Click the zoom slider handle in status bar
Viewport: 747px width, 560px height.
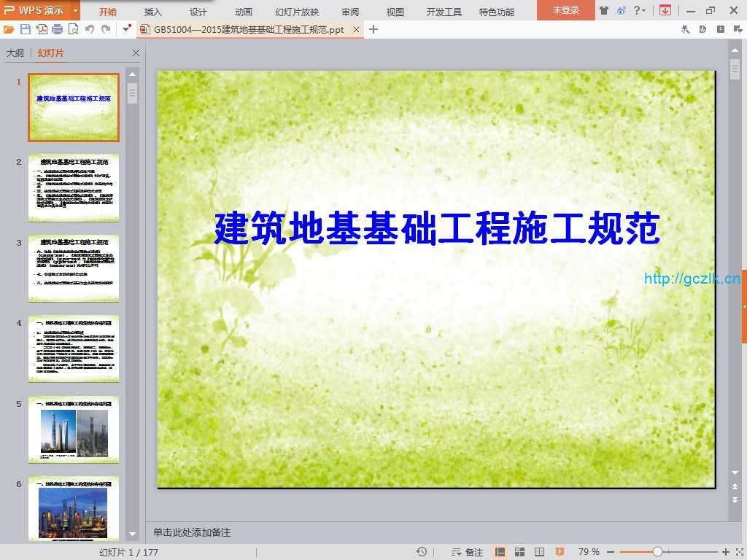pos(657,552)
